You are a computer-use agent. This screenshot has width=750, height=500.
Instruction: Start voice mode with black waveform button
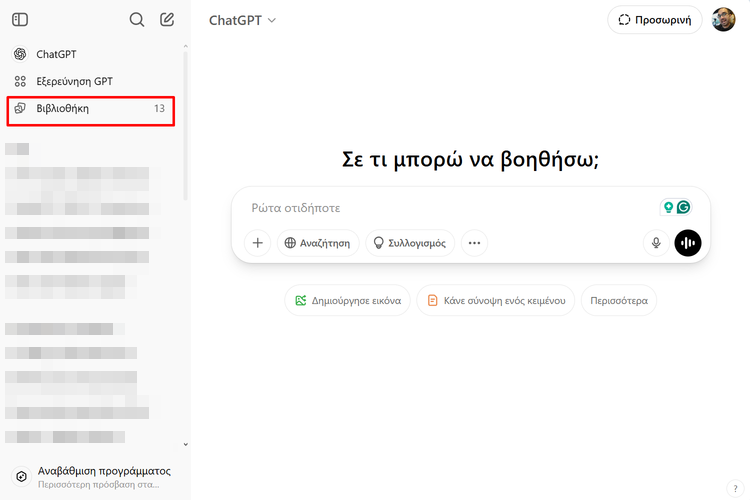(x=688, y=243)
